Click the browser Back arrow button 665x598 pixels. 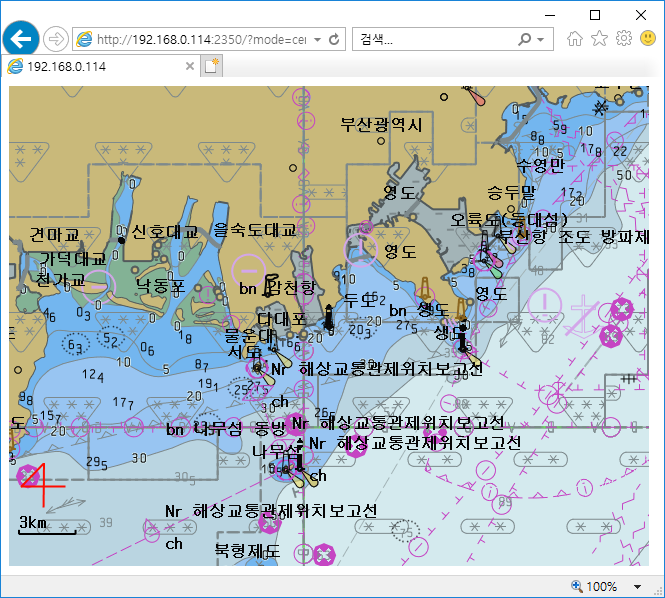point(20,39)
